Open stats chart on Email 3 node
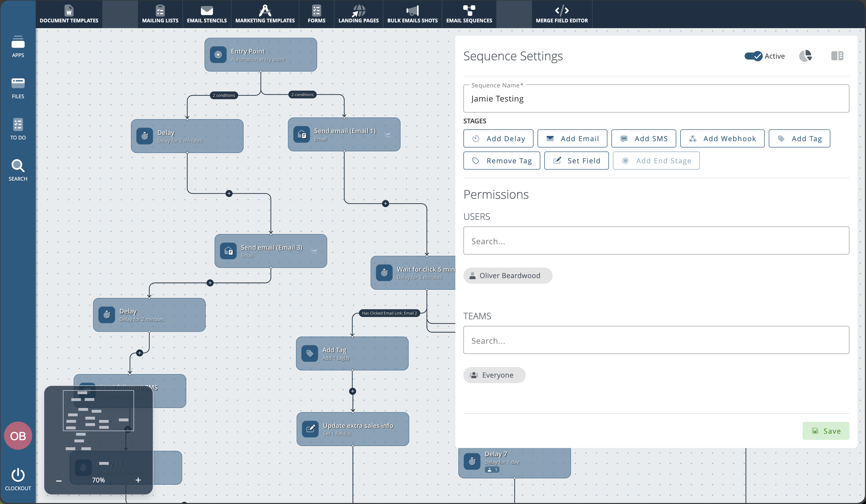 (314, 251)
